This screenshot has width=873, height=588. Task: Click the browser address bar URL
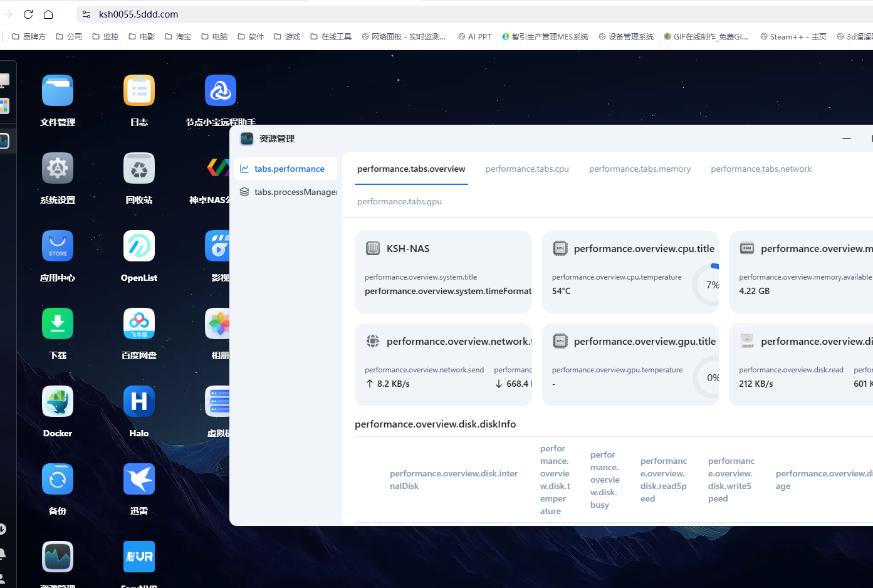pos(139,14)
